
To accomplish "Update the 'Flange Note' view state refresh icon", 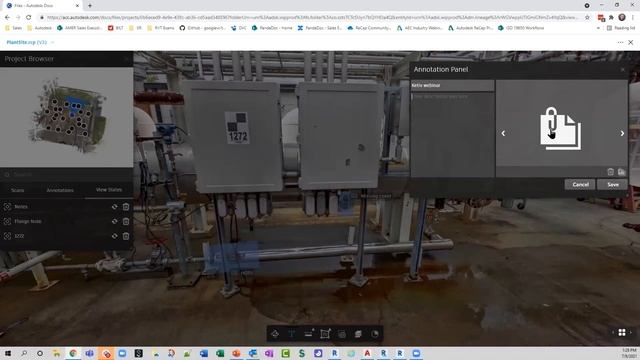I will click(x=115, y=221).
